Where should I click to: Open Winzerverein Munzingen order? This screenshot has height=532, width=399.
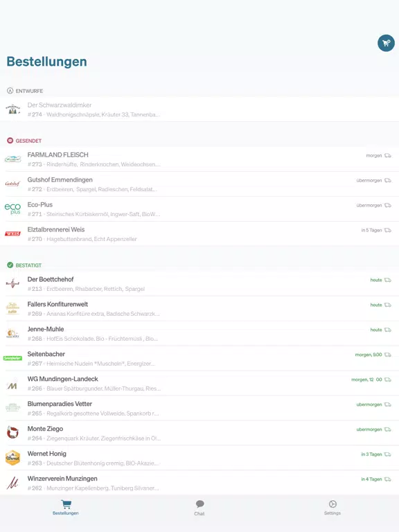coord(199,483)
